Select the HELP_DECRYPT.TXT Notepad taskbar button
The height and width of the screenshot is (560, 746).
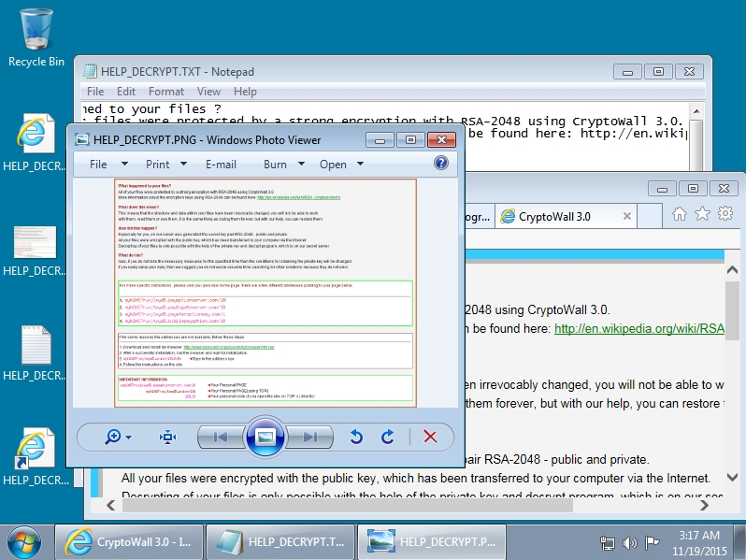tap(281, 541)
